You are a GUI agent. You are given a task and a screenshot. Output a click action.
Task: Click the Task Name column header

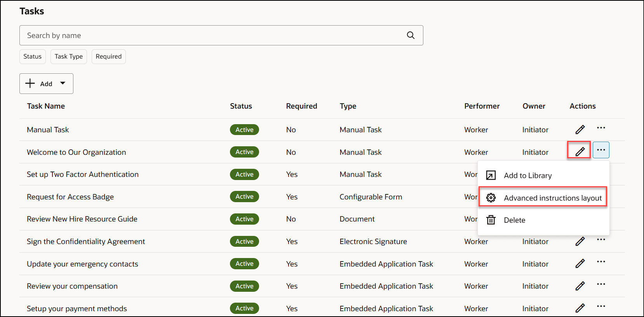coord(46,106)
